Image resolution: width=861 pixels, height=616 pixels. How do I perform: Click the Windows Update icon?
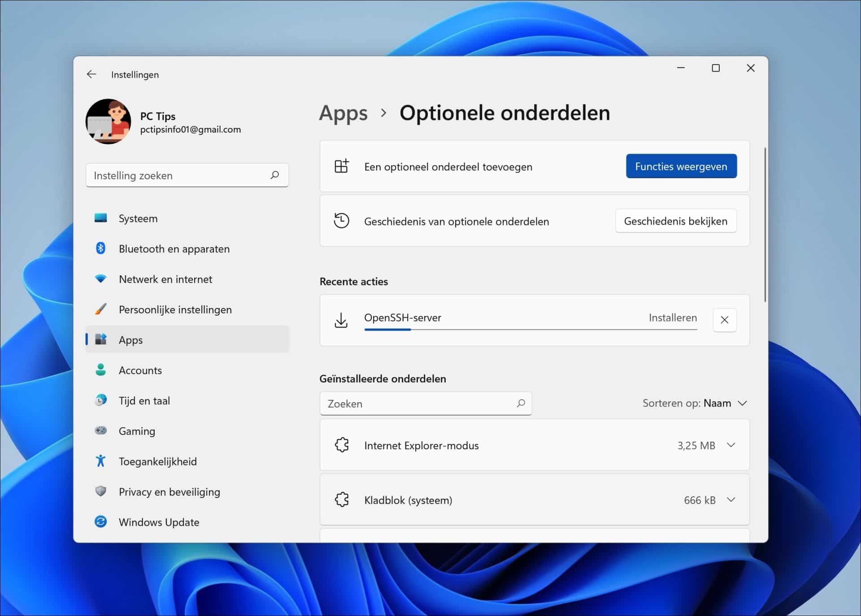click(x=101, y=522)
